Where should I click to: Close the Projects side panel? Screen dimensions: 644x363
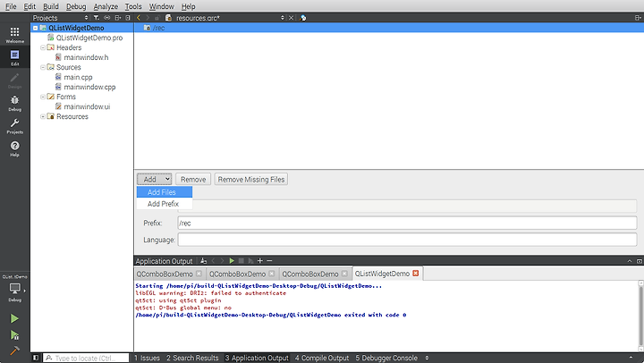pos(128,18)
